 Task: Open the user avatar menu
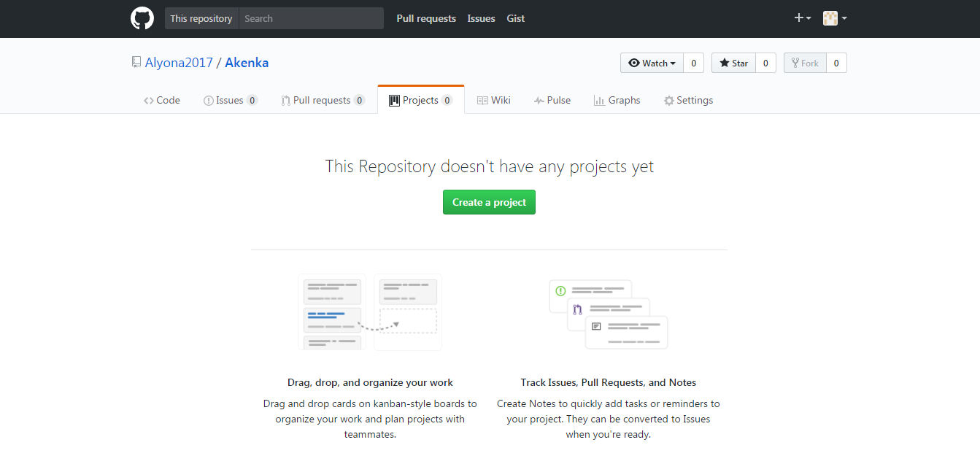pos(834,18)
